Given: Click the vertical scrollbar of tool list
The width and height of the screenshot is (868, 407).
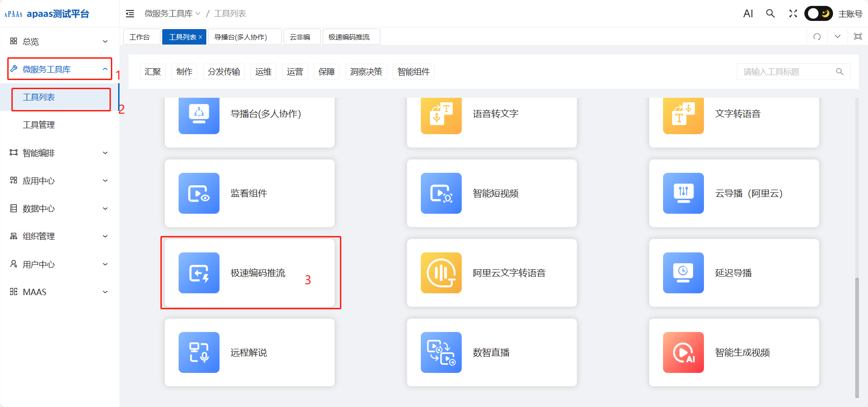Looking at the screenshot, I should coord(857,337).
